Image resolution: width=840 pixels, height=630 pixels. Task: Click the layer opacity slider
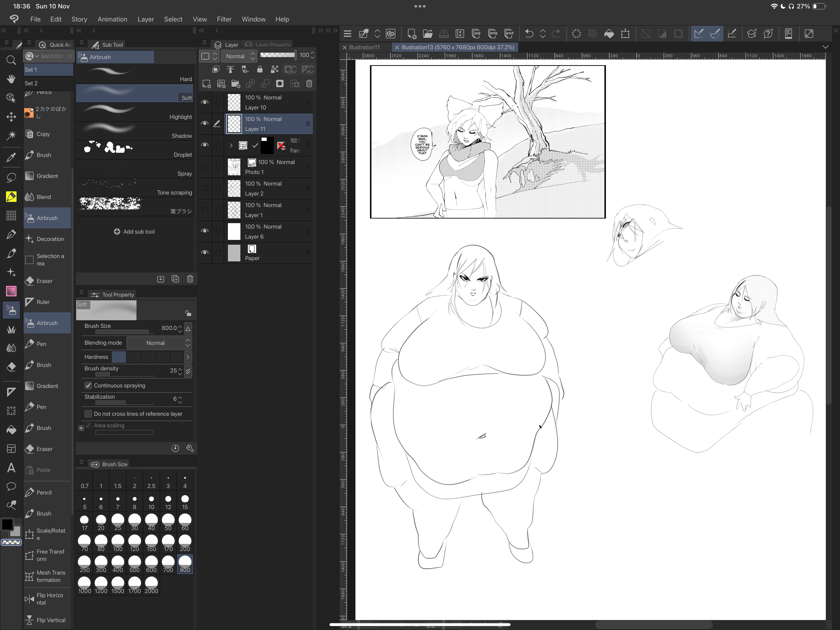click(x=278, y=55)
